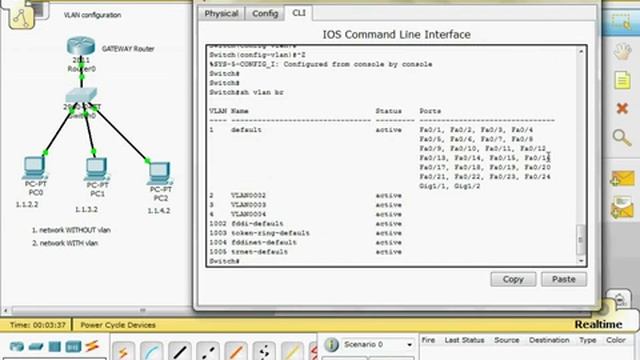Pick the automatic connection type
Image resolution: width=640 pixels, height=360 pixels.
pyautogui.click(x=124, y=351)
